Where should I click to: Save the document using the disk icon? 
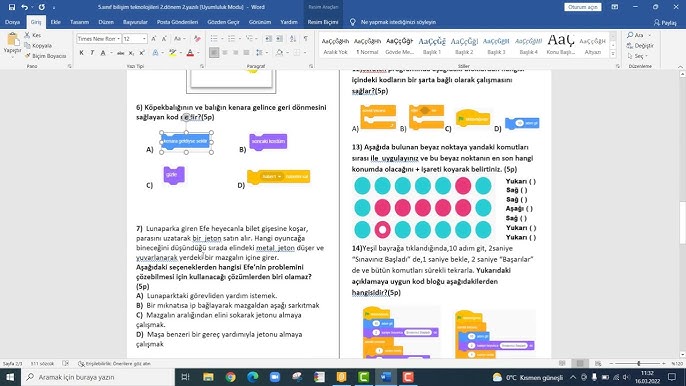(12, 7)
